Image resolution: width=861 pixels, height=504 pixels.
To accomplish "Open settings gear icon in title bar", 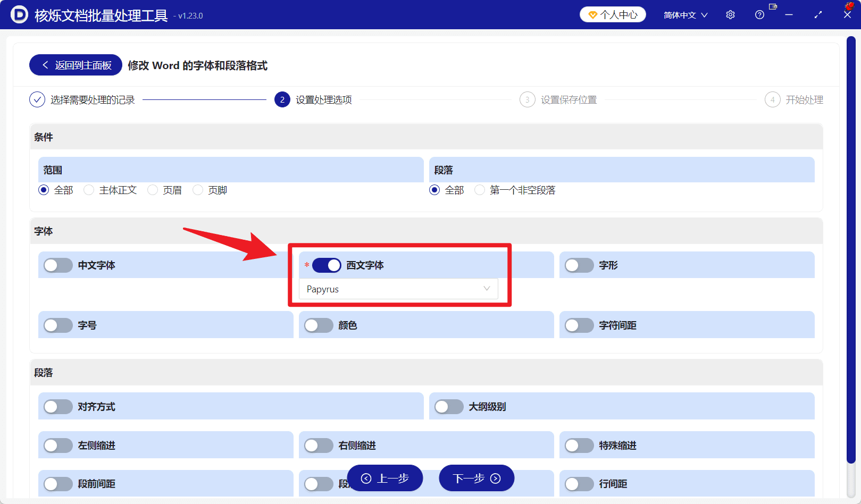I will pyautogui.click(x=731, y=15).
